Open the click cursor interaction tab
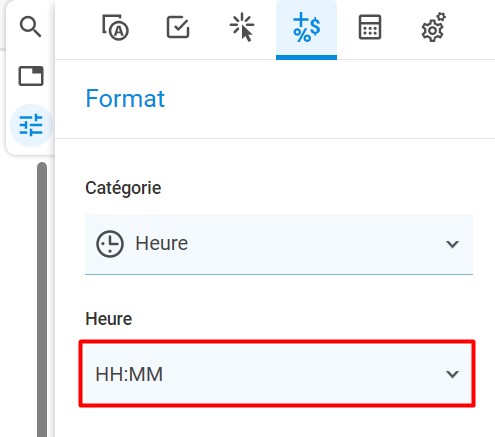The image size is (495, 437). 242,27
